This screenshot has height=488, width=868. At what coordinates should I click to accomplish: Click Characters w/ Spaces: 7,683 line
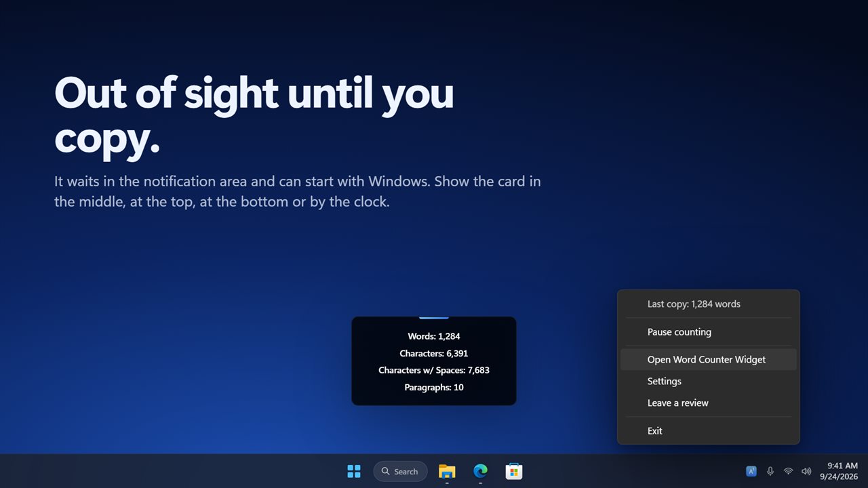point(434,370)
